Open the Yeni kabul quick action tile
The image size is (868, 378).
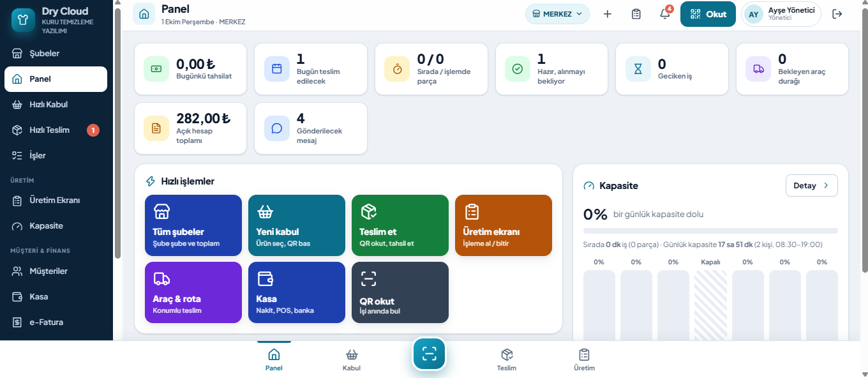click(297, 225)
